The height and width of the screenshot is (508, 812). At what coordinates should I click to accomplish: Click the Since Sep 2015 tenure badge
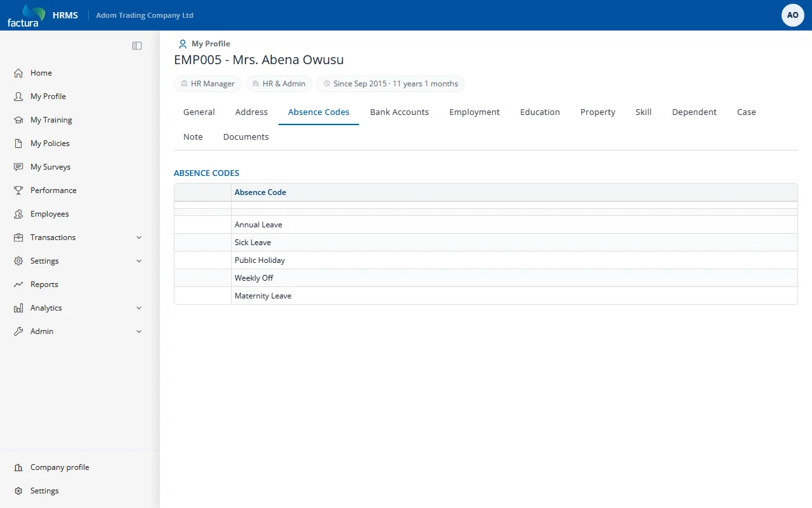coord(390,84)
